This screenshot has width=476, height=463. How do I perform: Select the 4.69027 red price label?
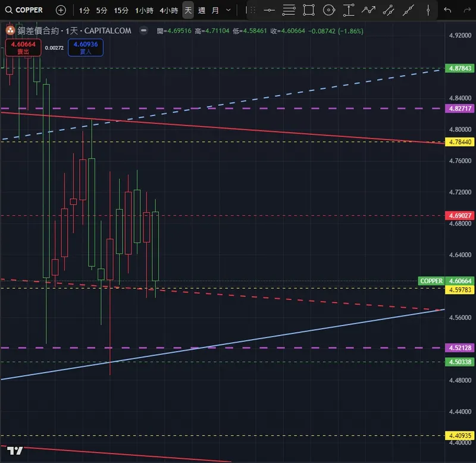click(x=459, y=215)
